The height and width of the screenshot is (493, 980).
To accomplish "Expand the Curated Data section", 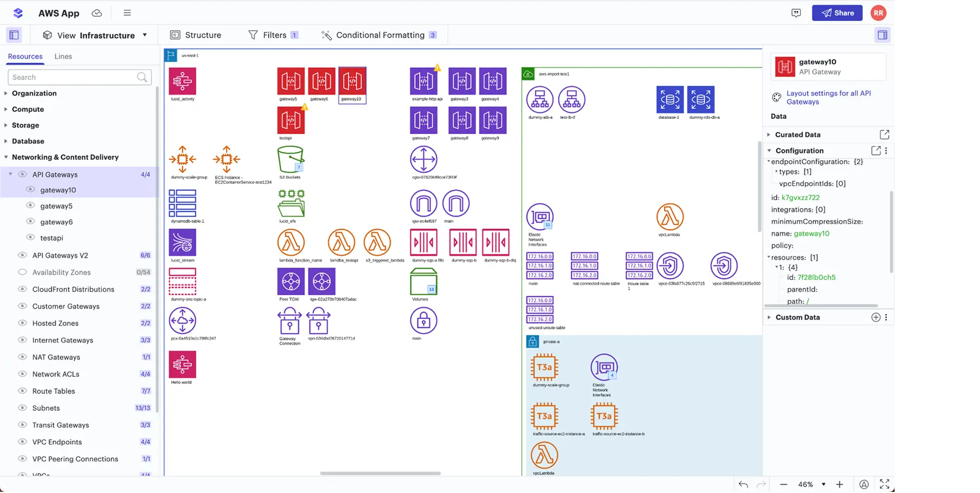I will pyautogui.click(x=797, y=135).
